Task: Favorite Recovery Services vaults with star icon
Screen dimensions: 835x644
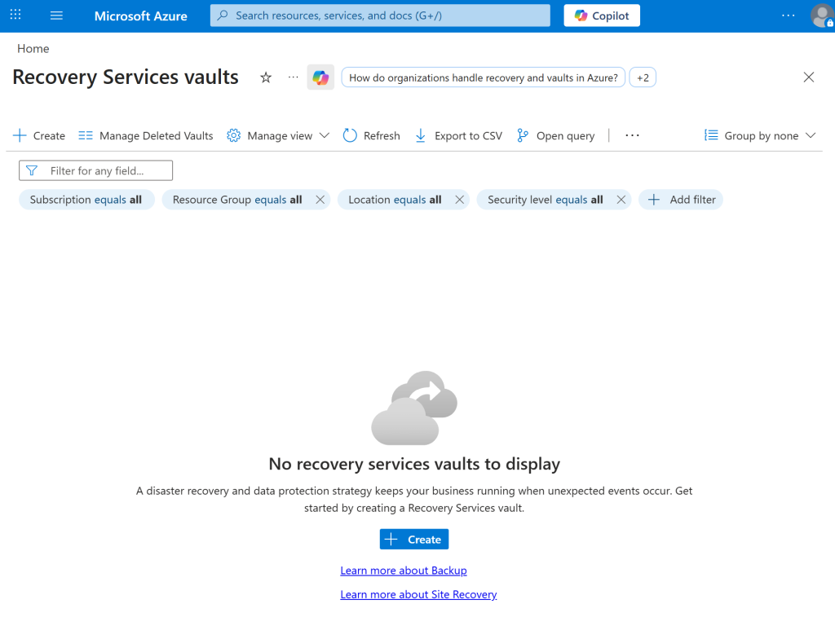Action: click(x=266, y=77)
